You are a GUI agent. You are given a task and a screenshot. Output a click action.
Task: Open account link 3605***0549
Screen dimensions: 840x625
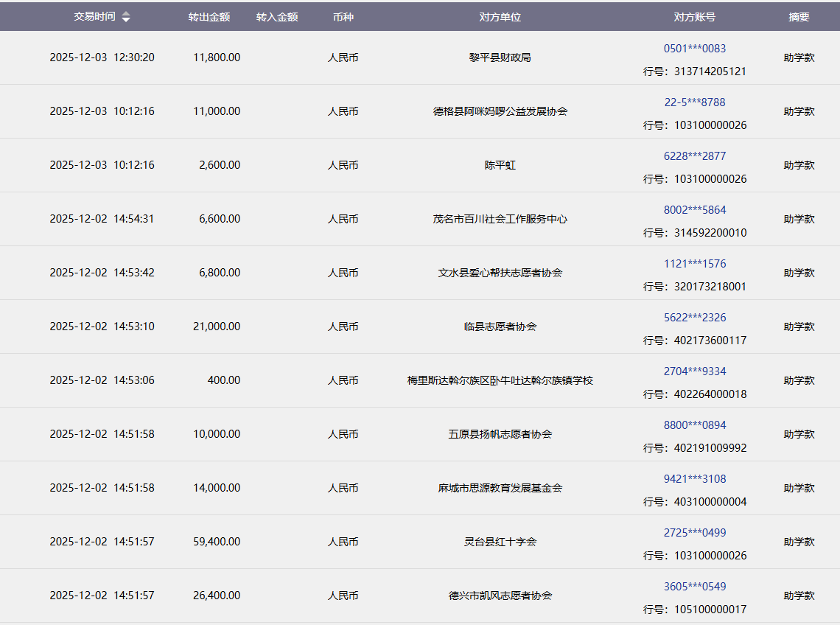(x=694, y=587)
